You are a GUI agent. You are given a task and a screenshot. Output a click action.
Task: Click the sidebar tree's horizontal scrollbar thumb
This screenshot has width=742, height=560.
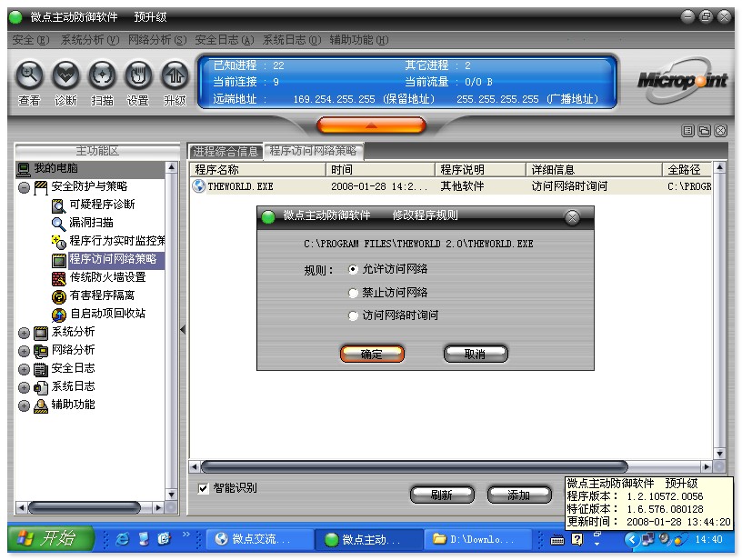click(x=85, y=507)
